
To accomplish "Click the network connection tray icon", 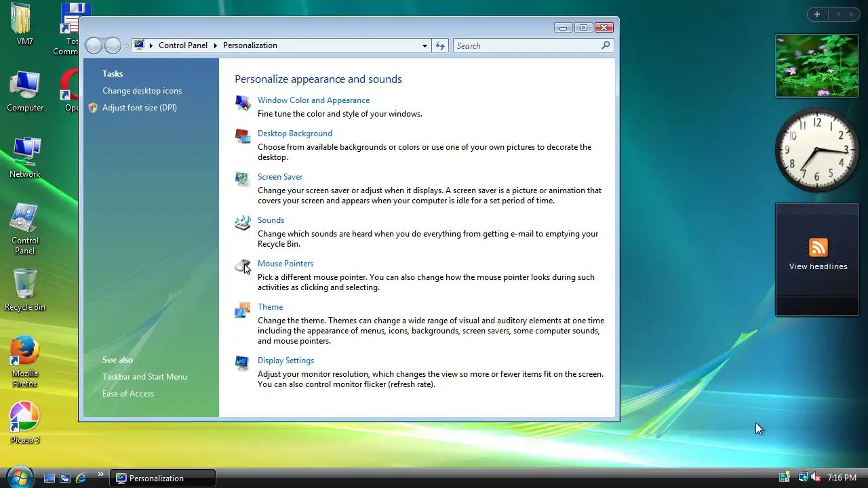I will point(803,478).
